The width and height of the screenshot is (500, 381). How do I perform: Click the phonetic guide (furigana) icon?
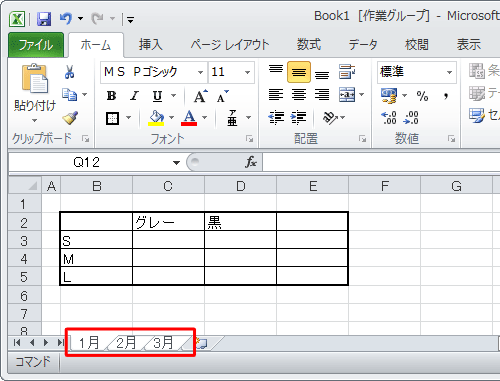(232, 118)
